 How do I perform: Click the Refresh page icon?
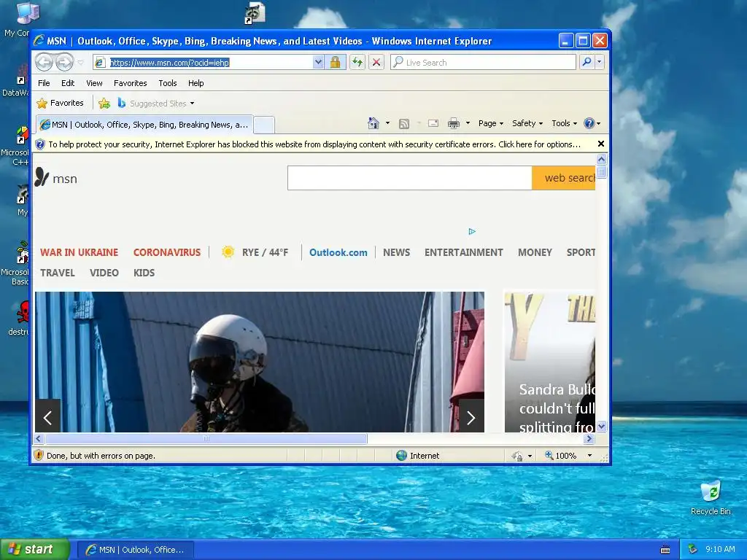(357, 63)
